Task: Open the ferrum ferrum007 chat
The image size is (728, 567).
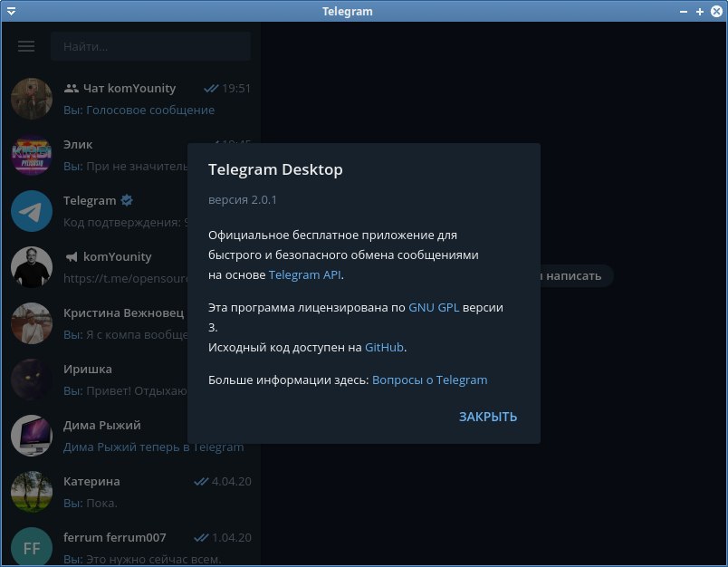Action: click(131, 543)
